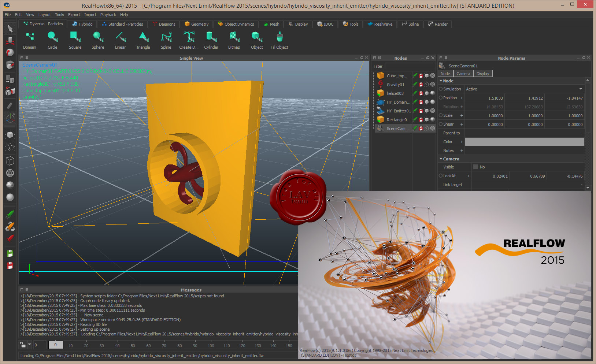Collapse the Node parameters section
596x364 pixels.
coord(441,81)
